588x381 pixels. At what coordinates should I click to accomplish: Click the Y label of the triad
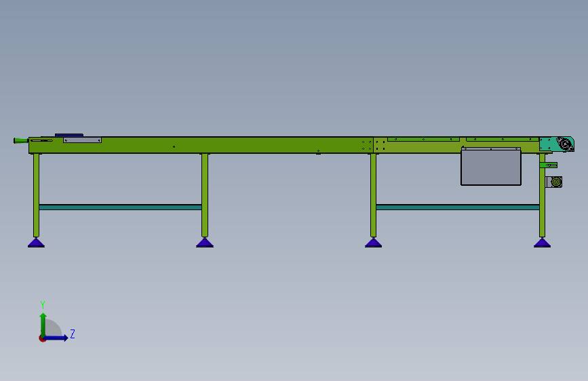43,304
